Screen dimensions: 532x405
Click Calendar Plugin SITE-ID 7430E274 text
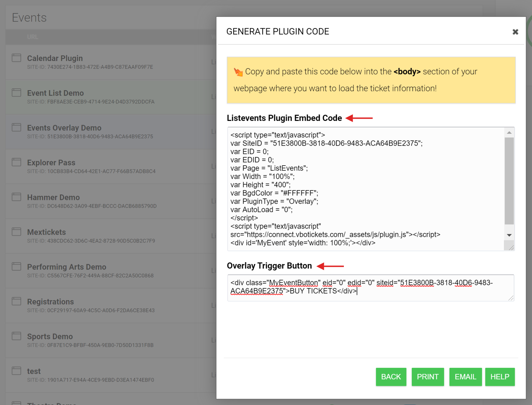90,67
